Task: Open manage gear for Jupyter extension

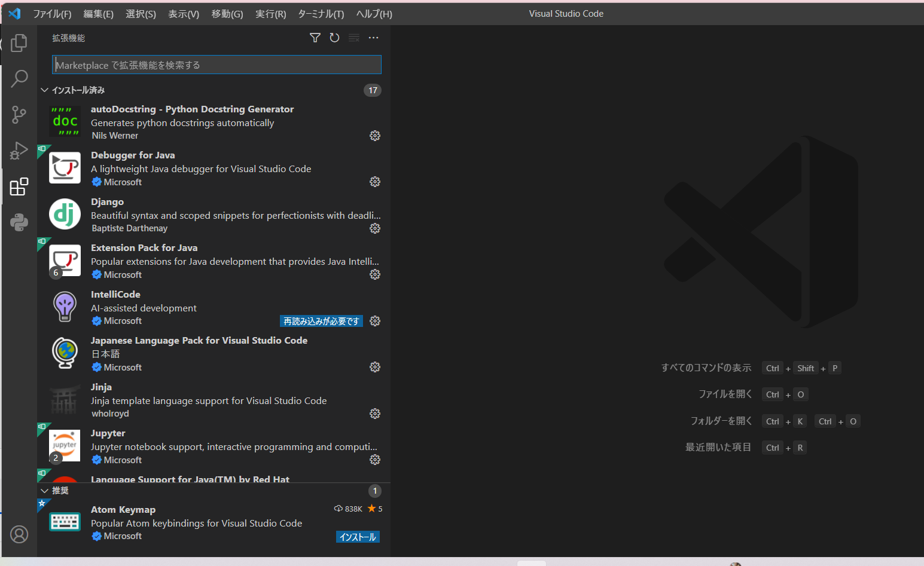Action: pos(375,460)
